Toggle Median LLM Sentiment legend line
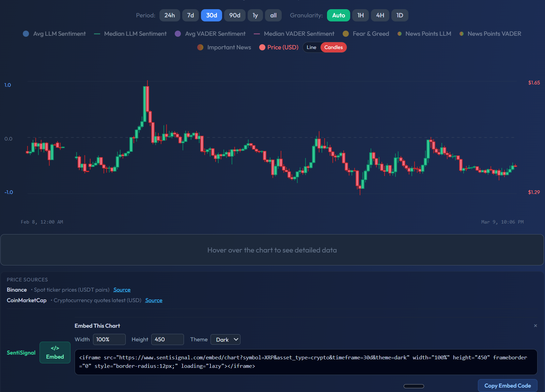 (x=97, y=34)
